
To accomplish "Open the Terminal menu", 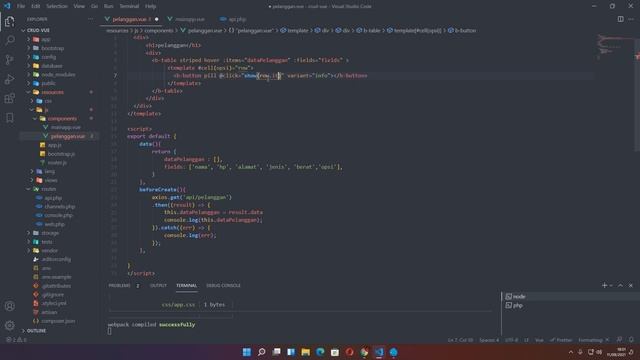I will click(x=129, y=6).
